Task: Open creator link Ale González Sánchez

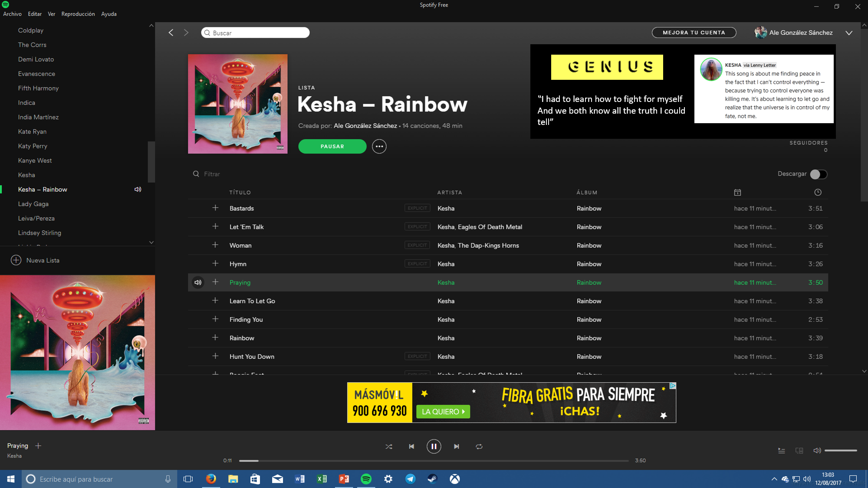Action: coord(365,126)
